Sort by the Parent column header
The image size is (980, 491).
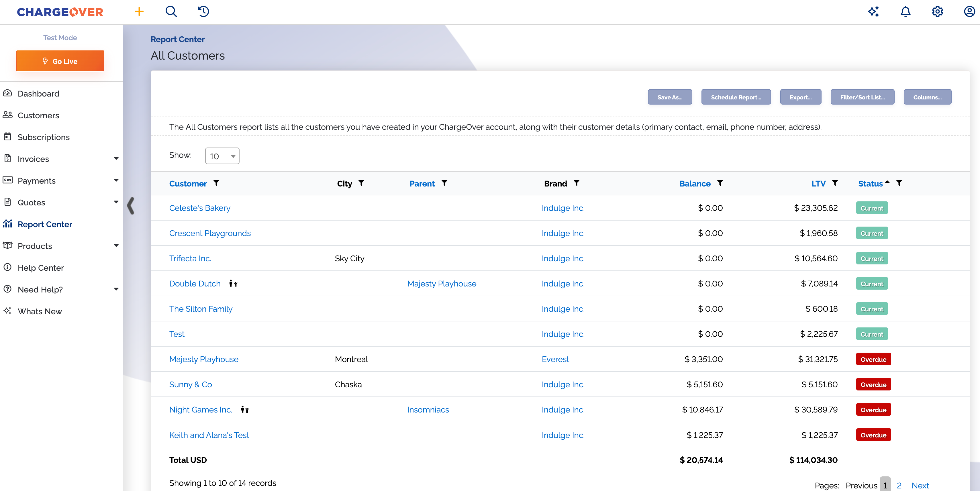tap(422, 184)
